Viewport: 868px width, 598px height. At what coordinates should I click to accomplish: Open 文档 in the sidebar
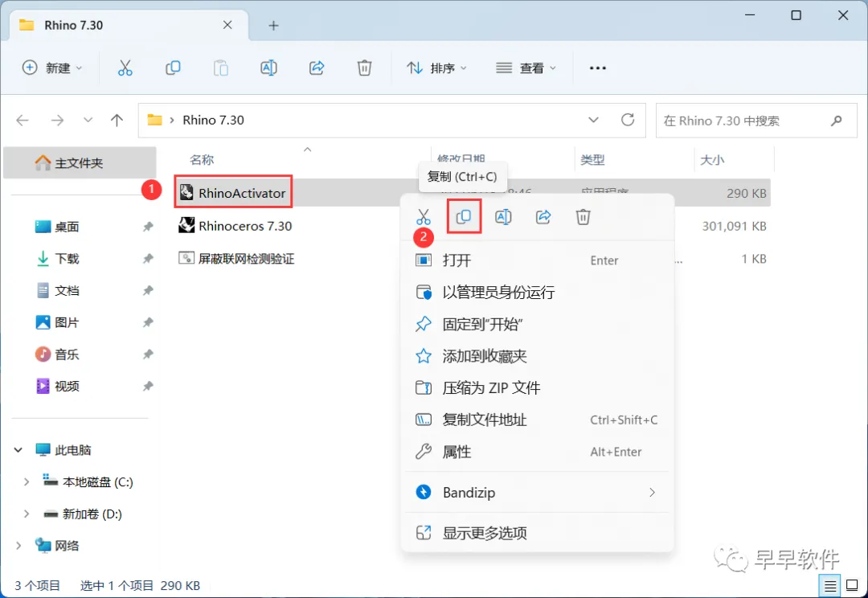coord(67,291)
